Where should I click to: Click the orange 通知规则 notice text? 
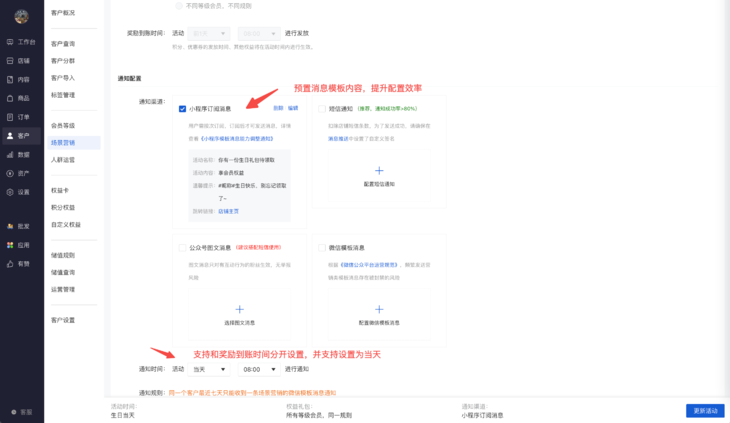point(252,393)
